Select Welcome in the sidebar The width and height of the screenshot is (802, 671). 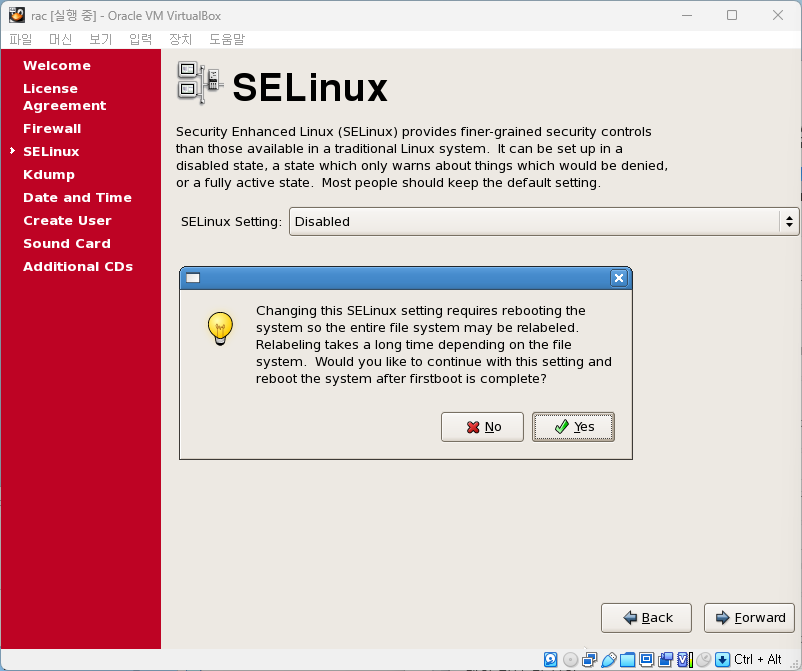tap(57, 65)
